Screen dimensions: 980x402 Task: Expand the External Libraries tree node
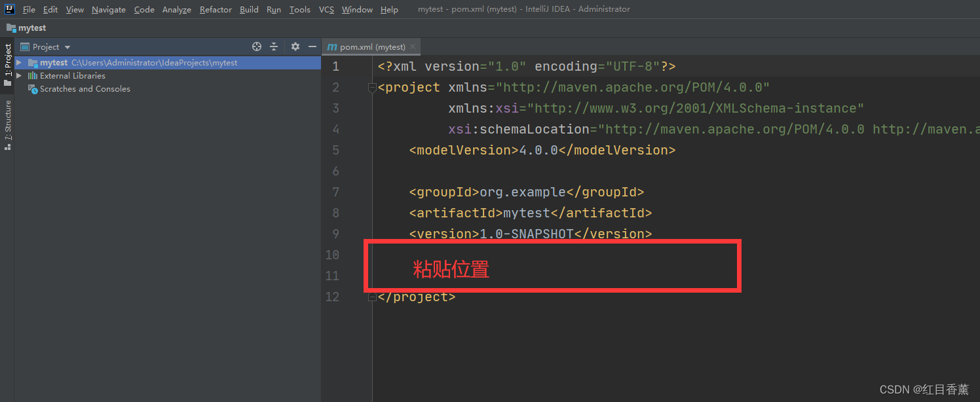18,75
